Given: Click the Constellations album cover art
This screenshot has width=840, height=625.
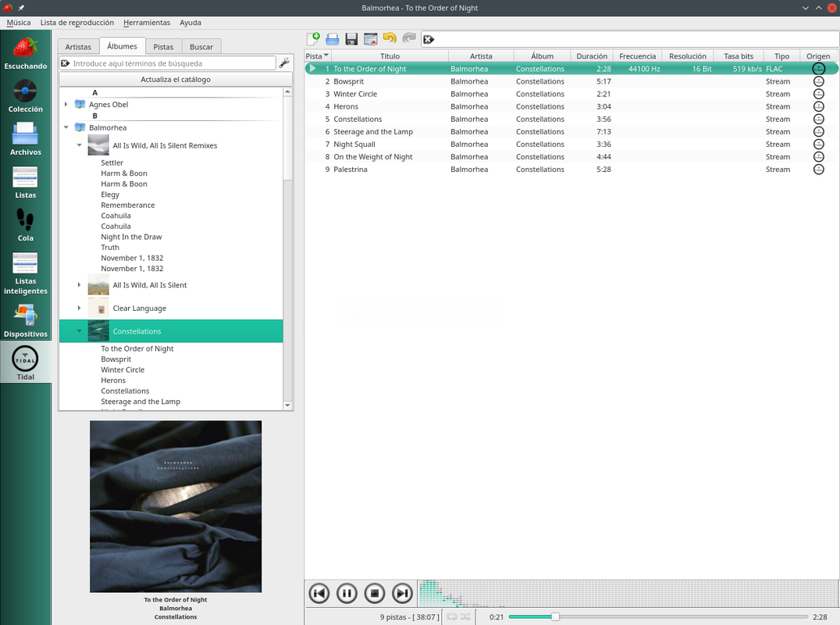Looking at the screenshot, I should pyautogui.click(x=176, y=506).
